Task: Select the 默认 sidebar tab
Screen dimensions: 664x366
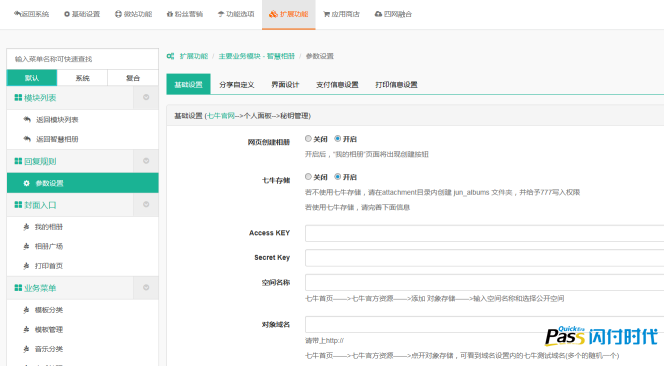Action: 32,78
